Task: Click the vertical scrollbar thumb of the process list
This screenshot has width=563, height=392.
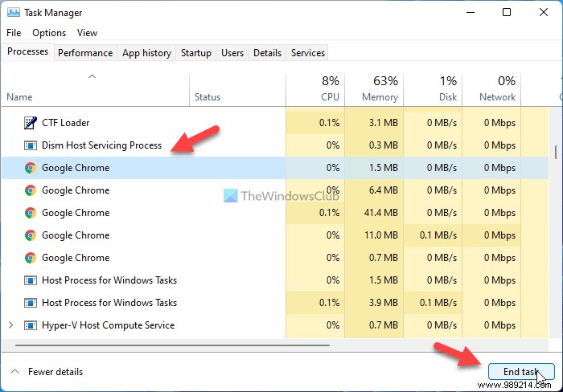Action: tap(556, 152)
